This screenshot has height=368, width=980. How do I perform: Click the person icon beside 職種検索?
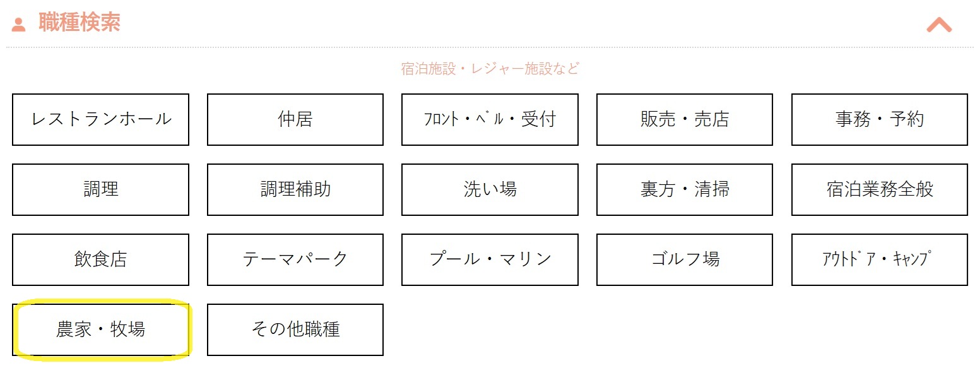tap(18, 25)
